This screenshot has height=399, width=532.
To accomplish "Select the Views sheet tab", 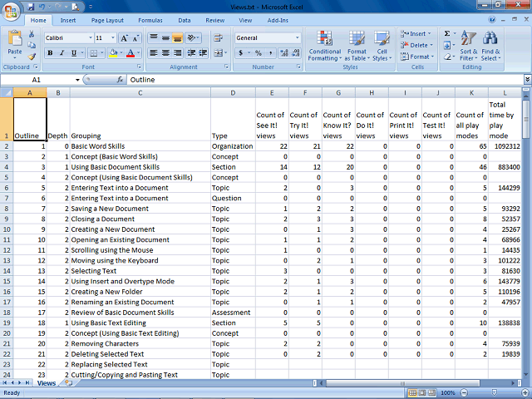I will [x=47, y=383].
